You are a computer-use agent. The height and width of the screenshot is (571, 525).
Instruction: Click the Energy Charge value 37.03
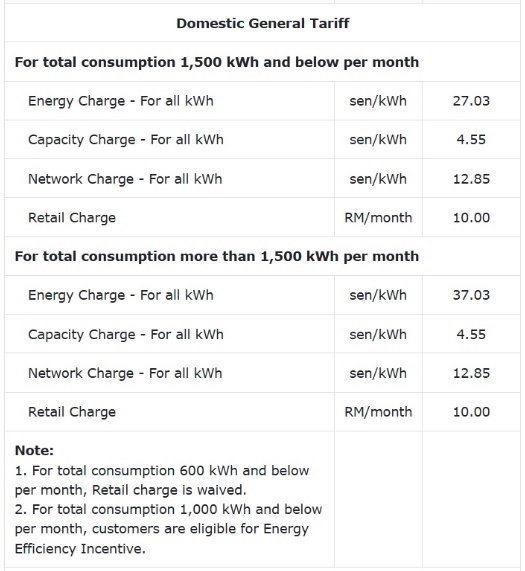(471, 295)
